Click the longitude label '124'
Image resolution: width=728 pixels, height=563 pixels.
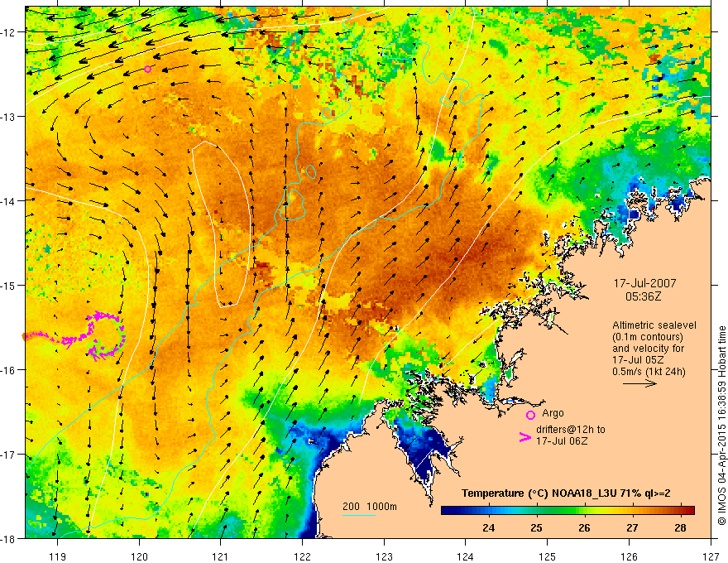pos(466,556)
